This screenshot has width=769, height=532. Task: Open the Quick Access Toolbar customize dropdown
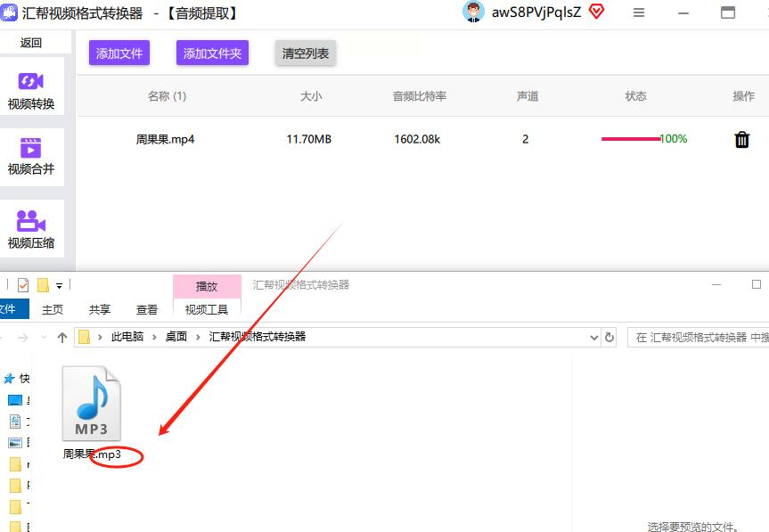click(x=59, y=285)
